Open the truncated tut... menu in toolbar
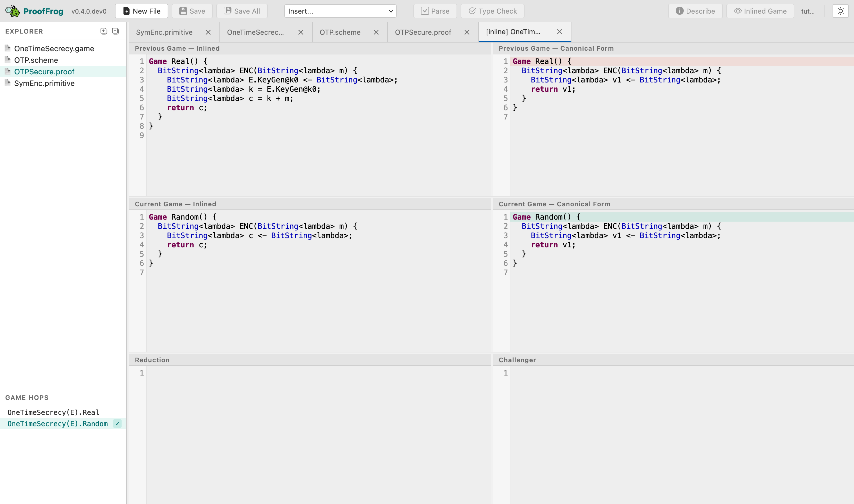 tap(808, 11)
